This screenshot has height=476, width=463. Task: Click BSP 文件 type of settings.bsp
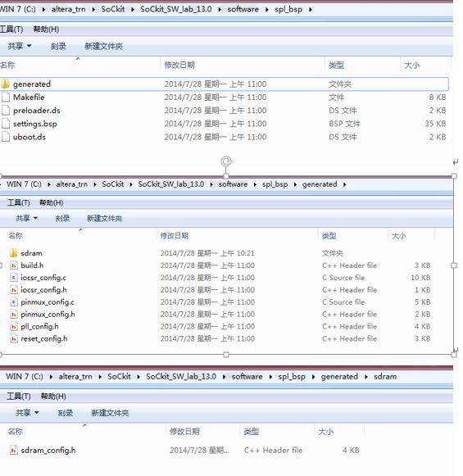[345, 124]
